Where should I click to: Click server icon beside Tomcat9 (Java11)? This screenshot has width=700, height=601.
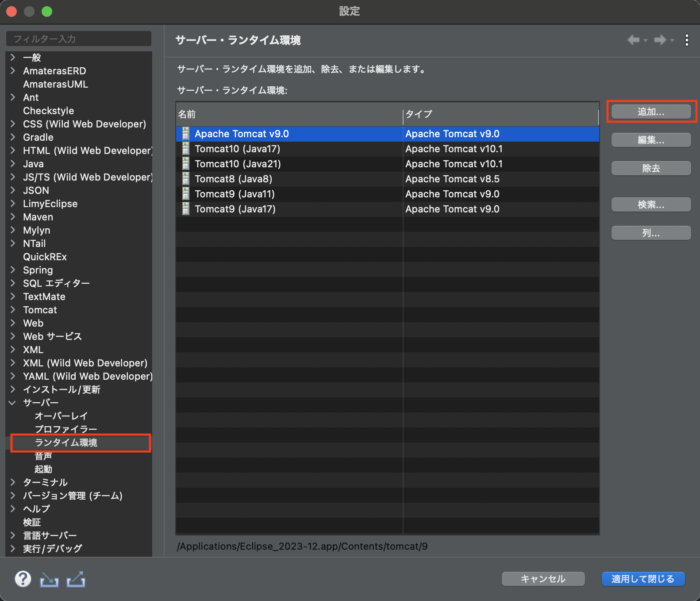(x=186, y=194)
